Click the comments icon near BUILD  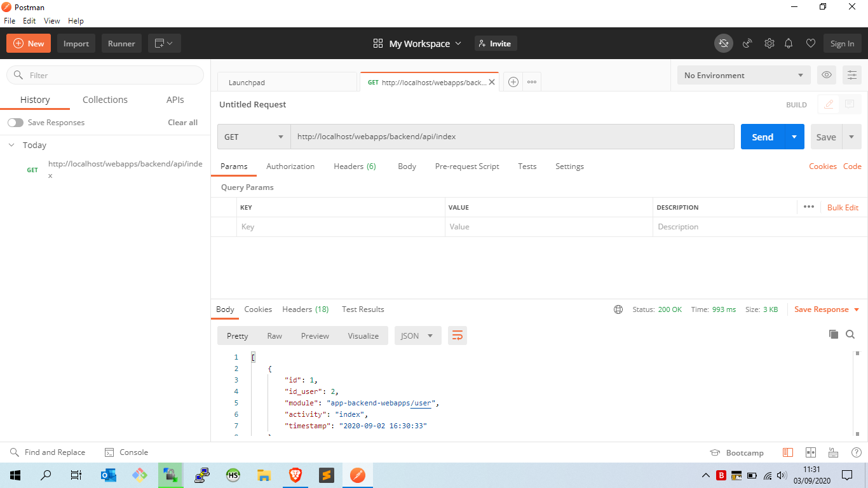849,104
